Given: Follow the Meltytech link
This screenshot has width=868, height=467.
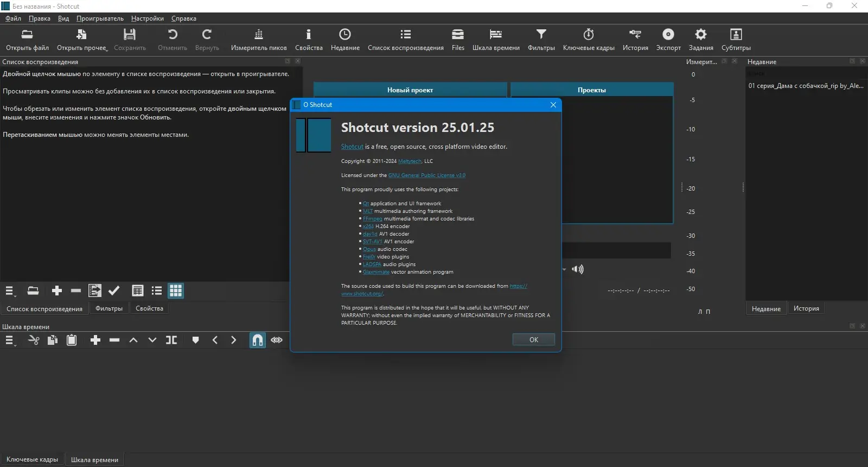Looking at the screenshot, I should tap(410, 161).
